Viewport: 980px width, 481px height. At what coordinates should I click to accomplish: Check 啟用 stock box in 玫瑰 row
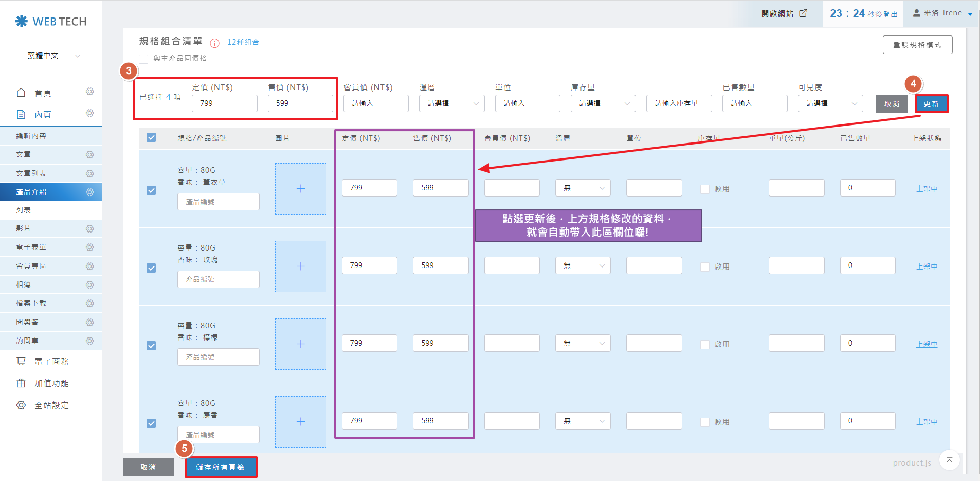(705, 266)
